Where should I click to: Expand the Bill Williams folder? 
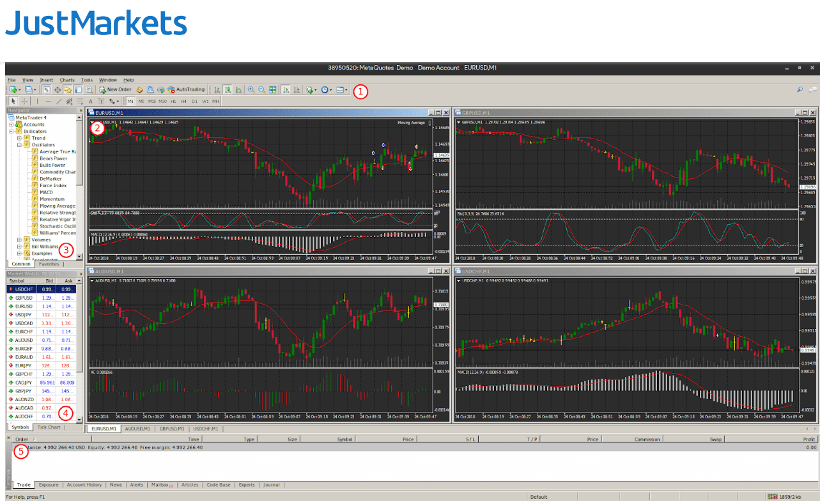pyautogui.click(x=19, y=247)
